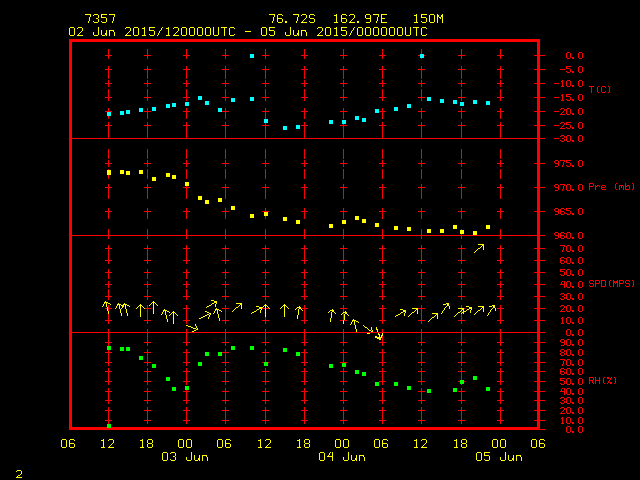Click the T(C) axis label
Image resolution: width=640 pixels, height=480 pixels.
pyautogui.click(x=600, y=90)
